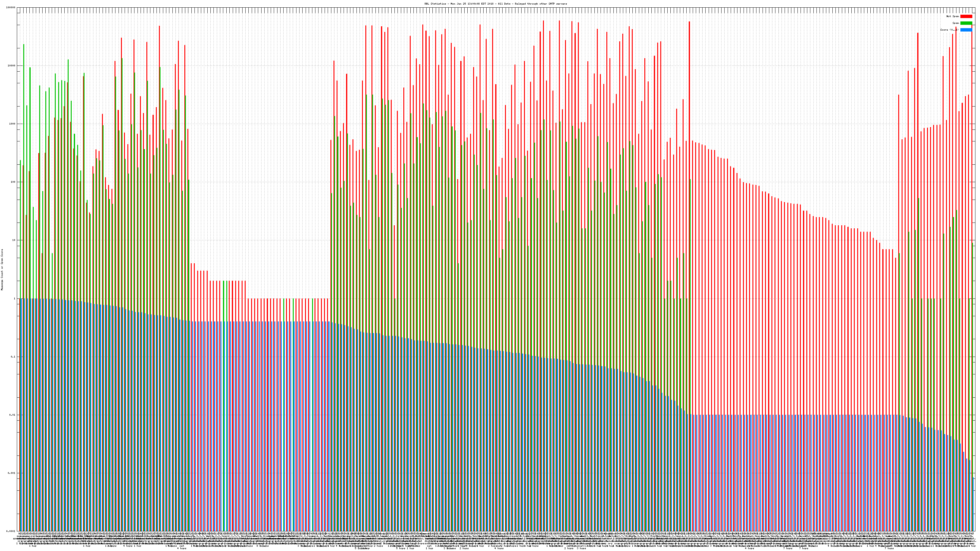This screenshot has height=551, width=980.
Task: Click the "Message Count or Spam Score" axis title
Action: 2,270
